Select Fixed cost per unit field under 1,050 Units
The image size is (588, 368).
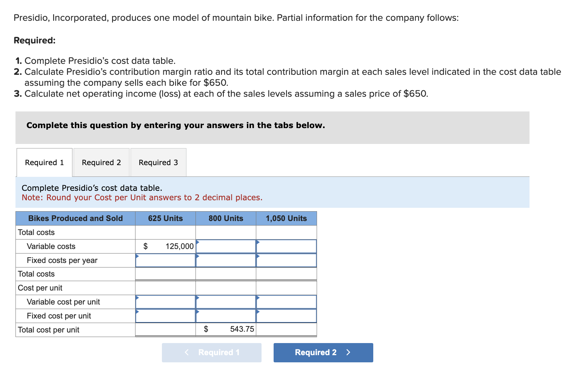pyautogui.click(x=286, y=315)
